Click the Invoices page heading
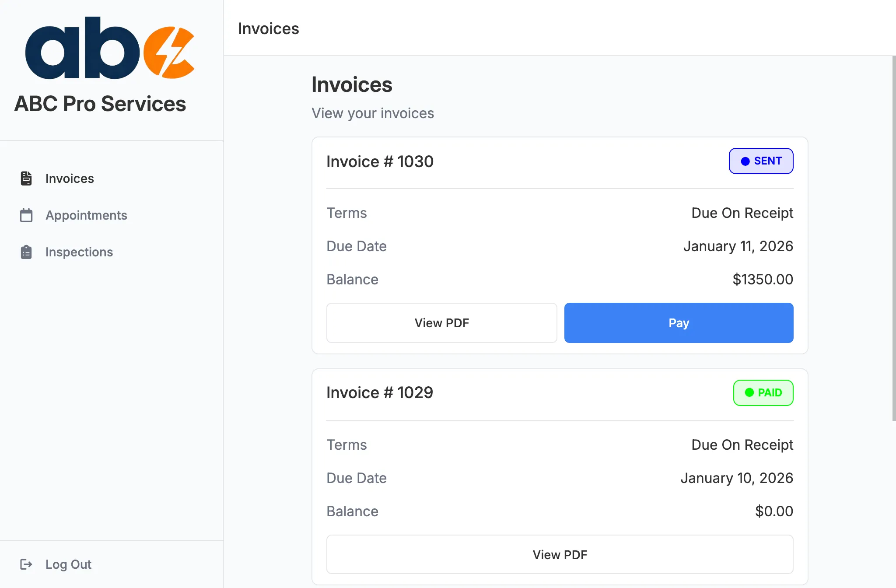Viewport: 896px width, 588px height. (x=352, y=84)
